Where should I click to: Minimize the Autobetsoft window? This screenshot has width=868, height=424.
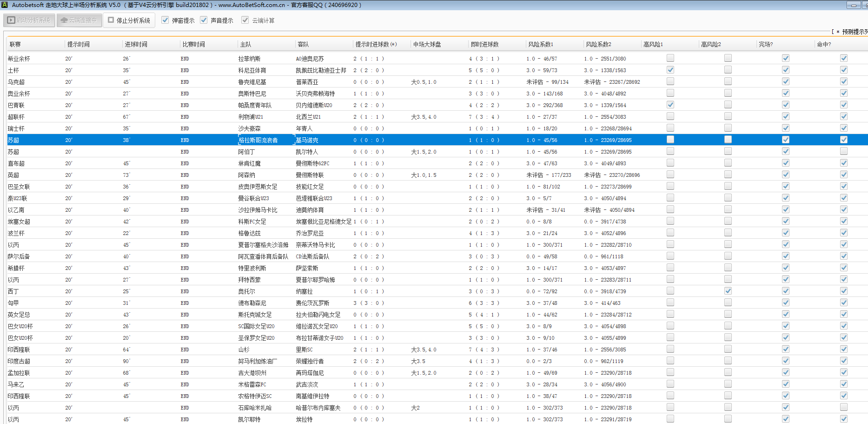coord(854,5)
